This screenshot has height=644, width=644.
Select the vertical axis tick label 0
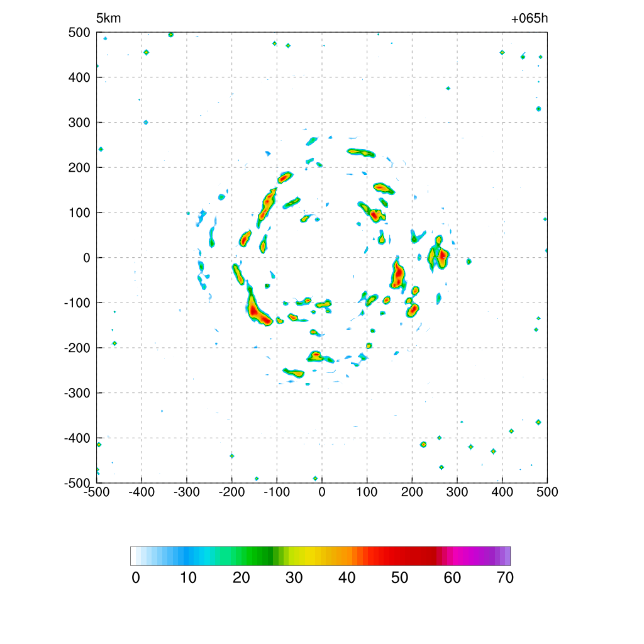(x=87, y=258)
